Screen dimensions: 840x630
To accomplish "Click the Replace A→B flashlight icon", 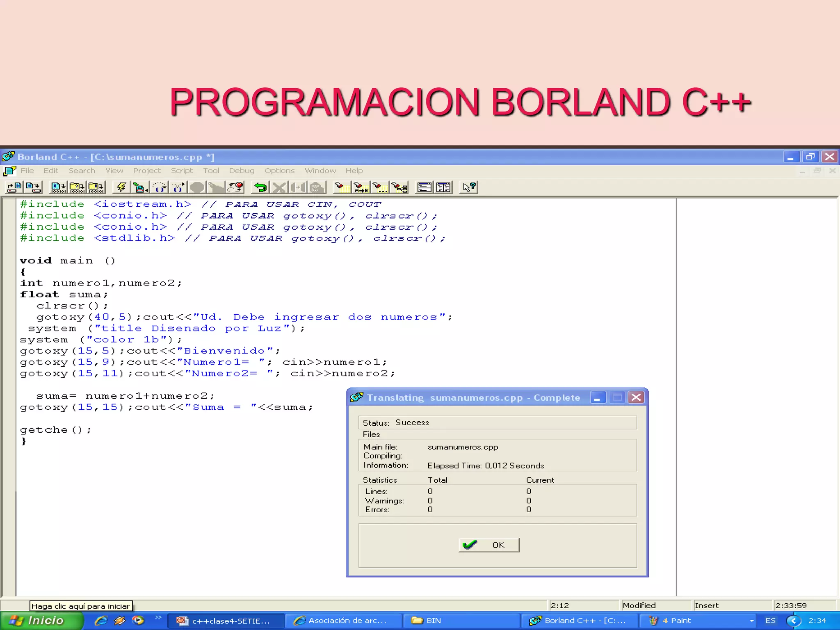I will point(361,187).
